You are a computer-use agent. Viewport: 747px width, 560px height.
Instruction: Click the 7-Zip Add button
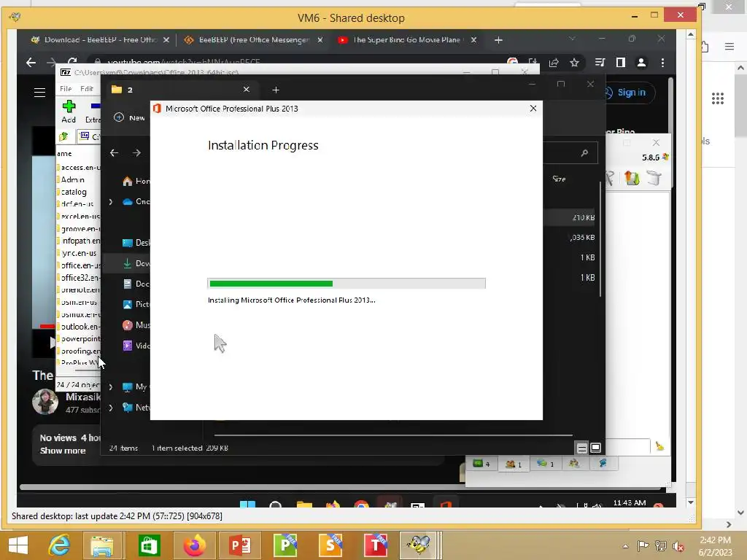click(x=69, y=112)
